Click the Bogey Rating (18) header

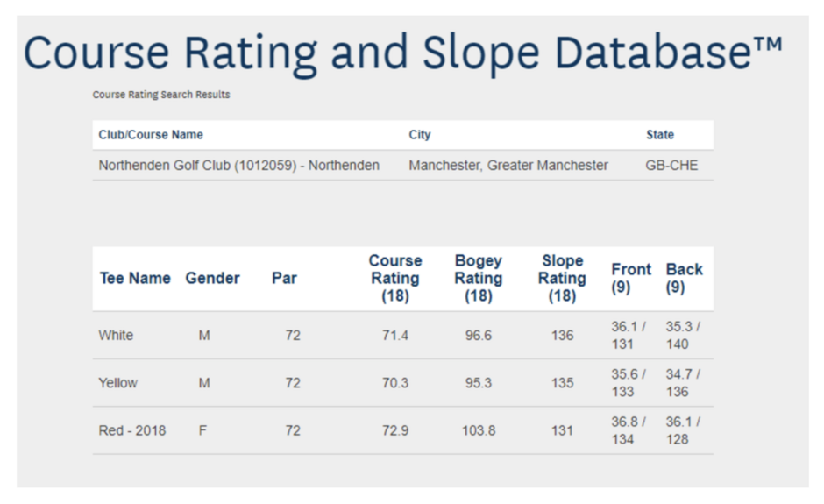[x=479, y=278]
